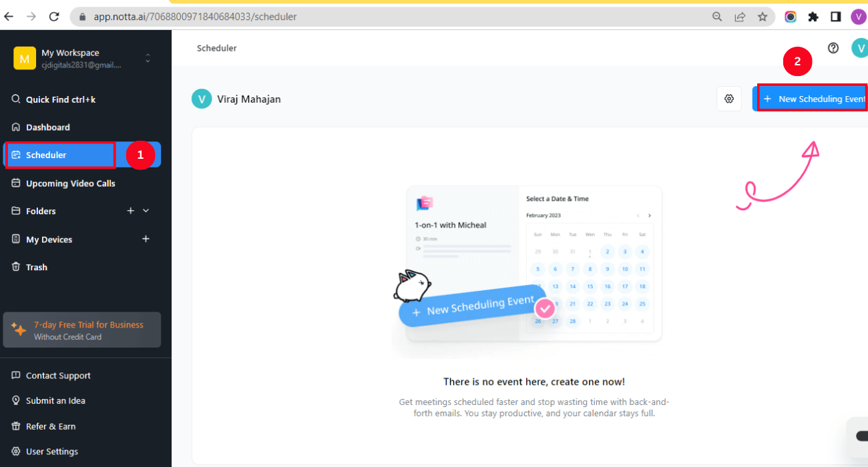
Task: Add a device using the plus icon
Action: (146, 239)
